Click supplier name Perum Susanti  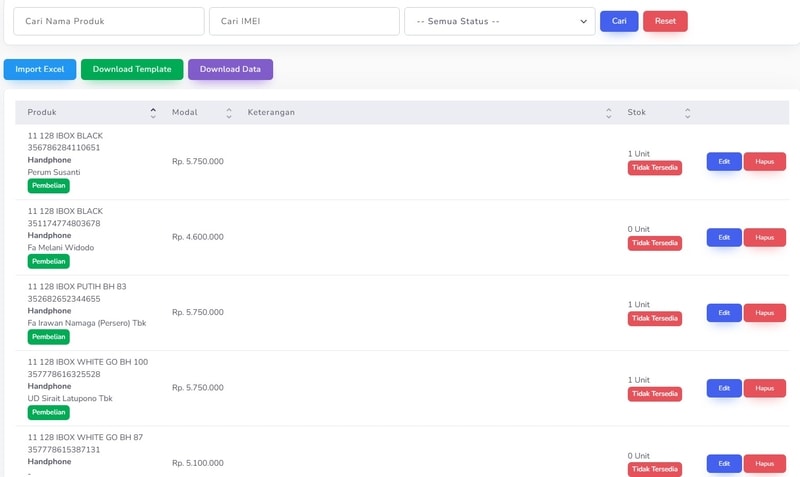54,172
